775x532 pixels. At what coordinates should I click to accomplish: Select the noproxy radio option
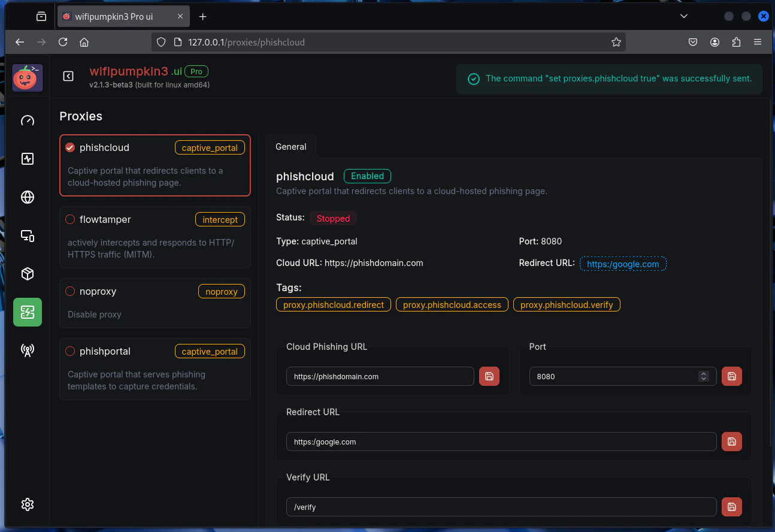70,291
